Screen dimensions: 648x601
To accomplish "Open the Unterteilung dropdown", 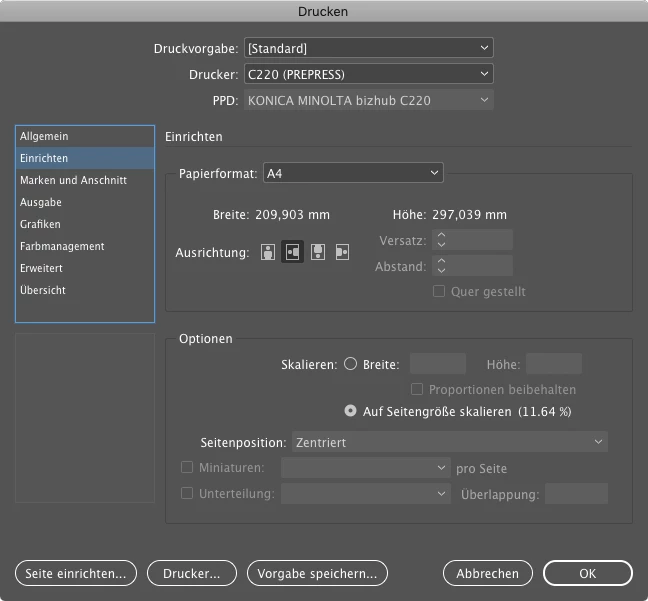I will click(x=366, y=494).
